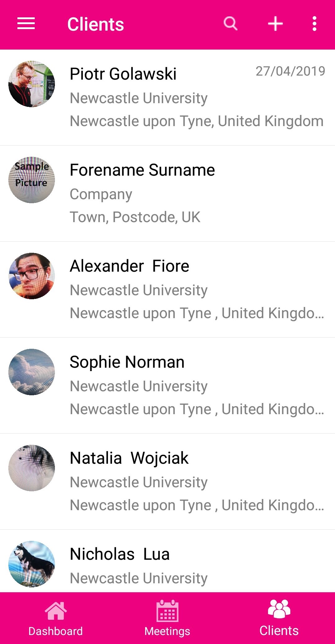Image resolution: width=335 pixels, height=644 pixels.
Task: Open the three-dot overflow menu
Action: pos(315,24)
